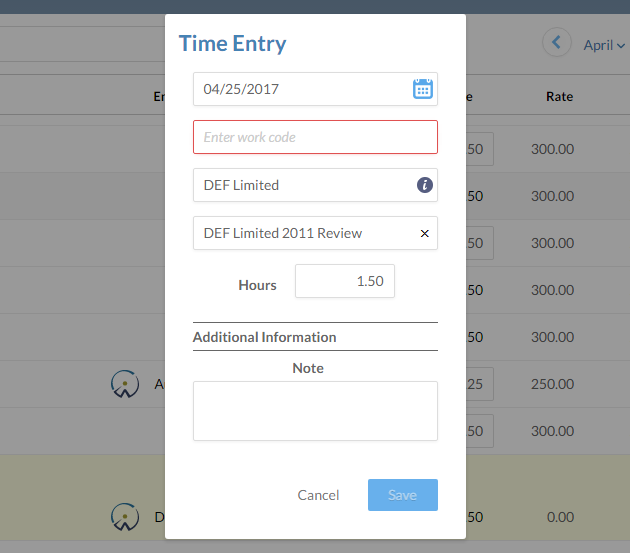This screenshot has height=553, width=630.
Task: Click the Time Entry dialog title
Action: pos(232,43)
